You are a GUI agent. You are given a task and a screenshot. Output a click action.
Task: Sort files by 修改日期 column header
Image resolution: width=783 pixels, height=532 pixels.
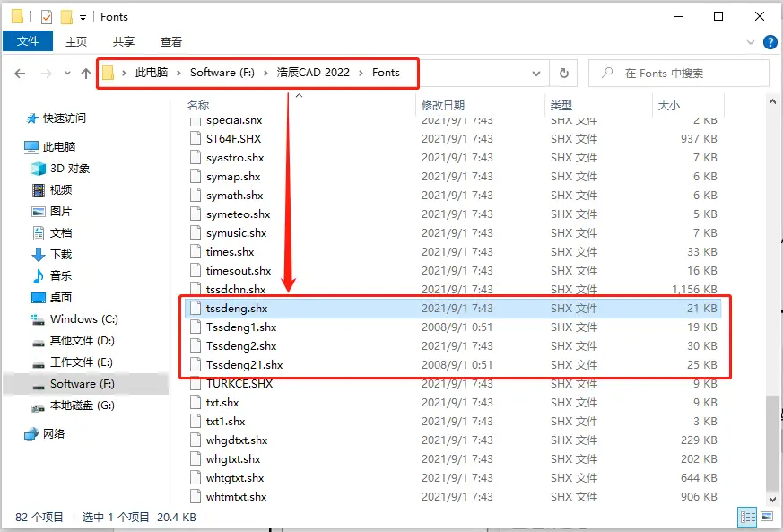(x=443, y=105)
